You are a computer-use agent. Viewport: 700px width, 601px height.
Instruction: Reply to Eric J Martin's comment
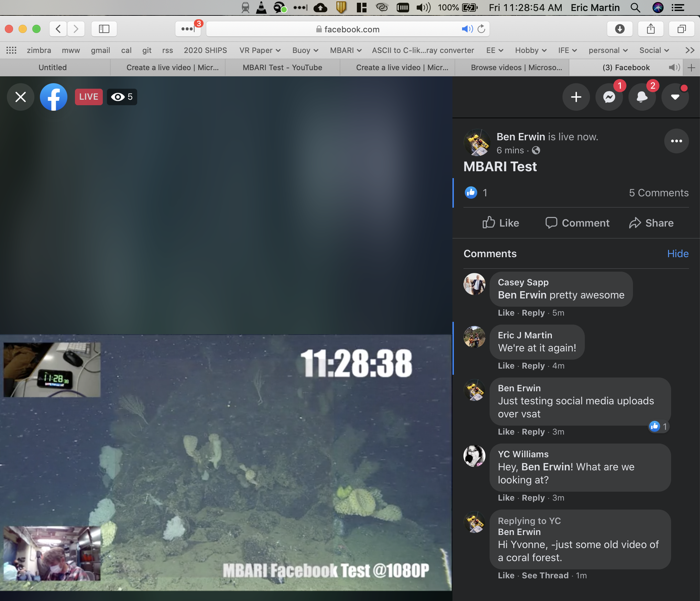533,366
